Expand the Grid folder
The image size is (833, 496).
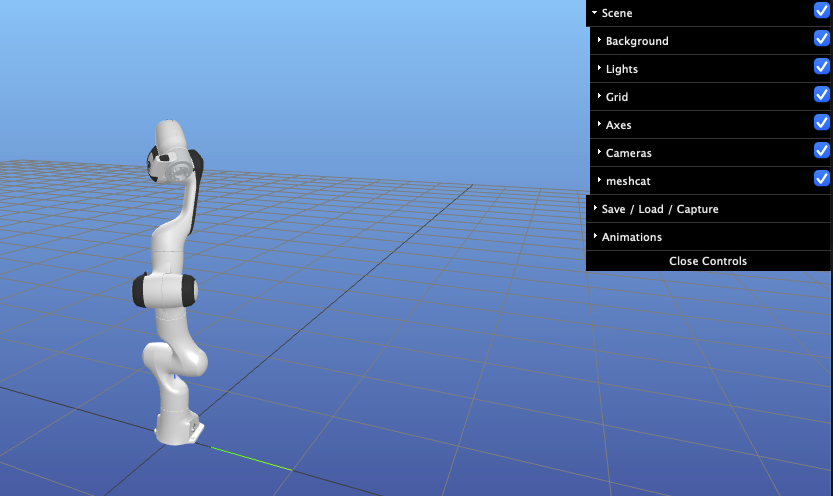(617, 97)
